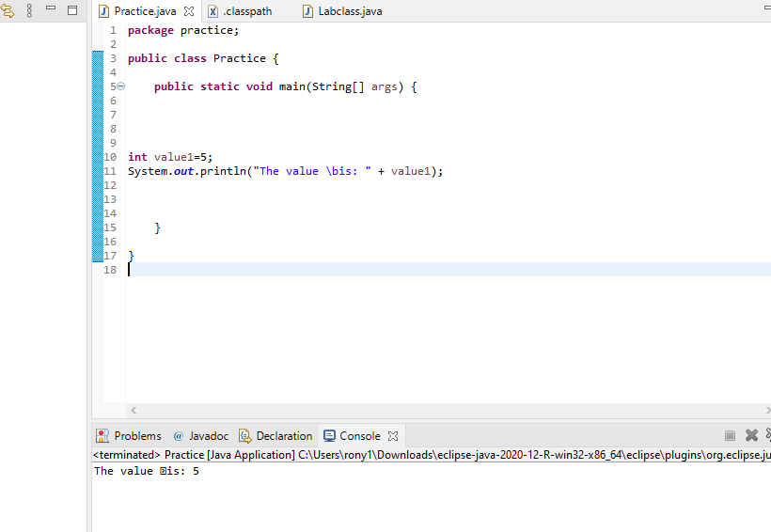
Task: Place cursor on empty line 18
Action: (448, 270)
